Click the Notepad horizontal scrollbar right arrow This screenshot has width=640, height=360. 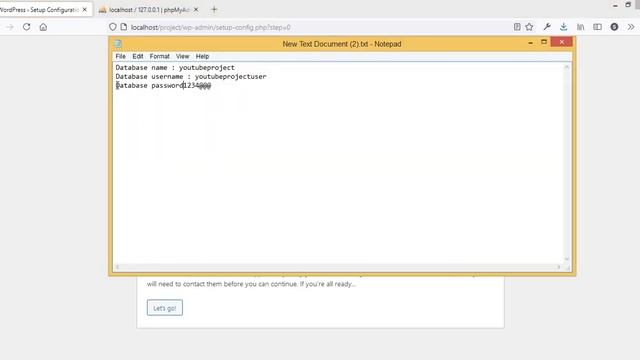click(x=559, y=267)
